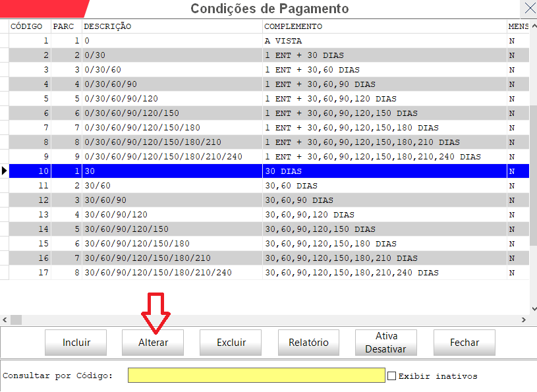Screen dimensions: 537x392
Task: Select description cell 30/60
Action: click(172, 186)
